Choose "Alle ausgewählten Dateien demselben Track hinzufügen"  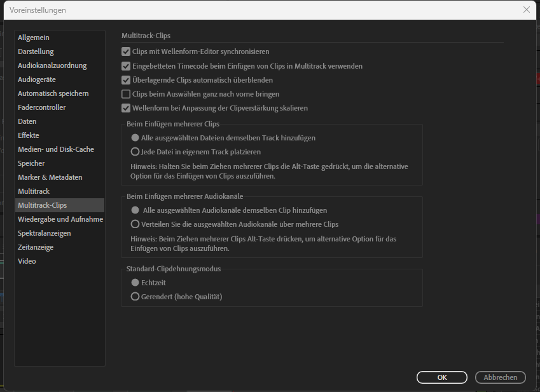tap(134, 137)
